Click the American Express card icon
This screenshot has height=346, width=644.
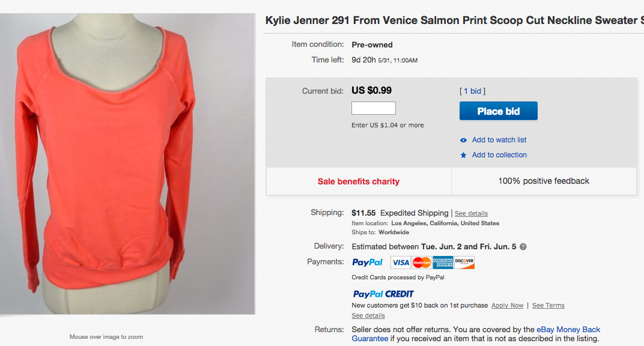pos(443,263)
